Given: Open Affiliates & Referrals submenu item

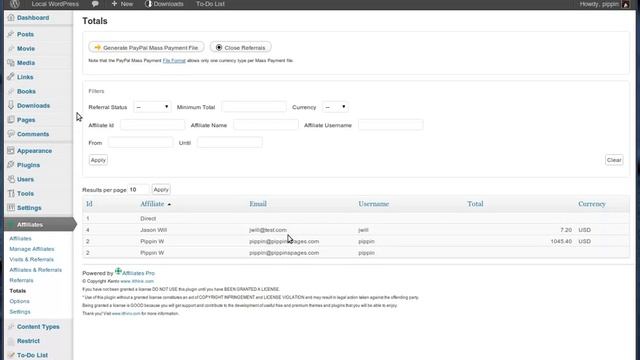Looking at the screenshot, I should pyautogui.click(x=36, y=270).
